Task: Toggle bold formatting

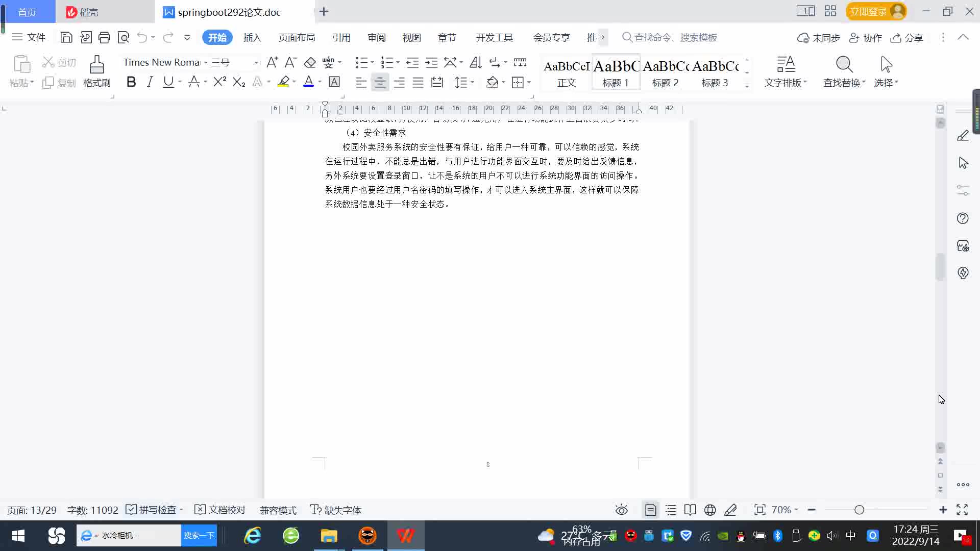Action: 131,82
